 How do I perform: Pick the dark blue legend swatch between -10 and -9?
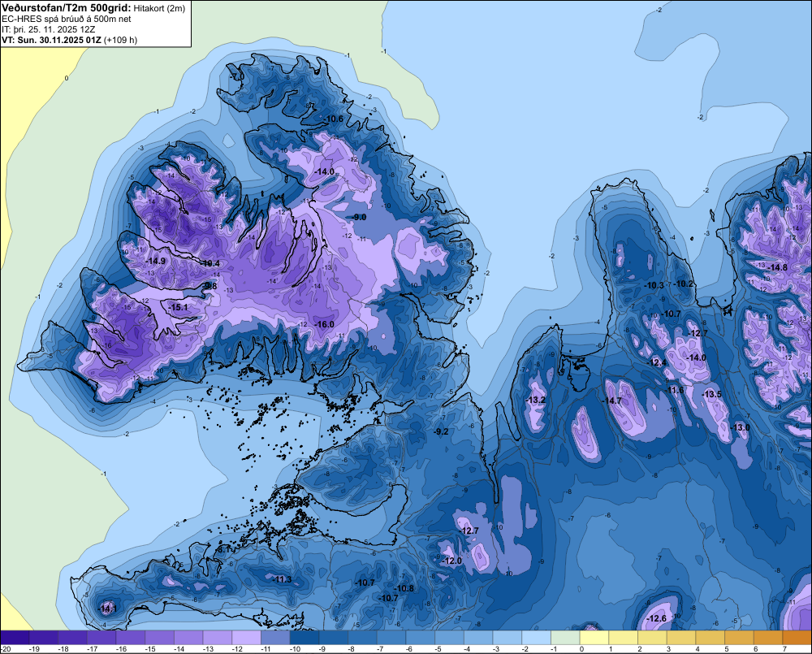(304, 638)
